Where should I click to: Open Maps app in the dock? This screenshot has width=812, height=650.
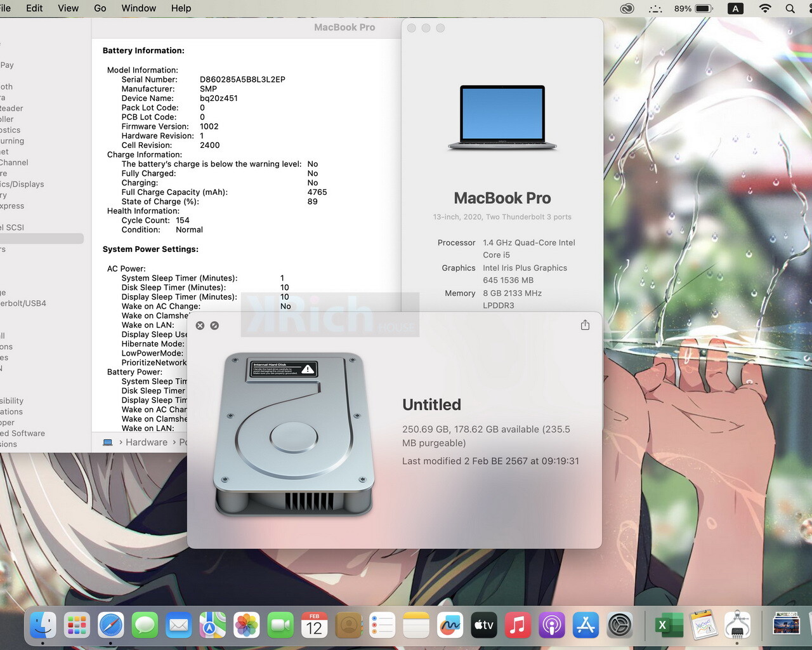point(213,625)
